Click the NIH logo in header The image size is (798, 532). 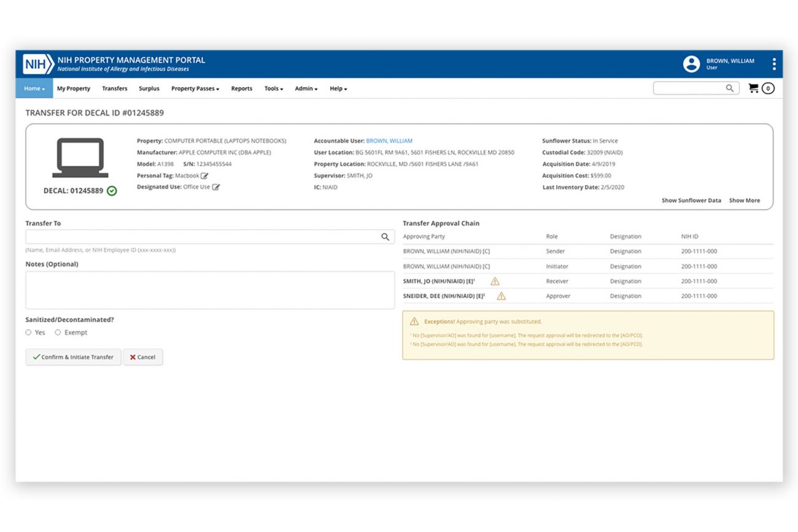click(38, 64)
